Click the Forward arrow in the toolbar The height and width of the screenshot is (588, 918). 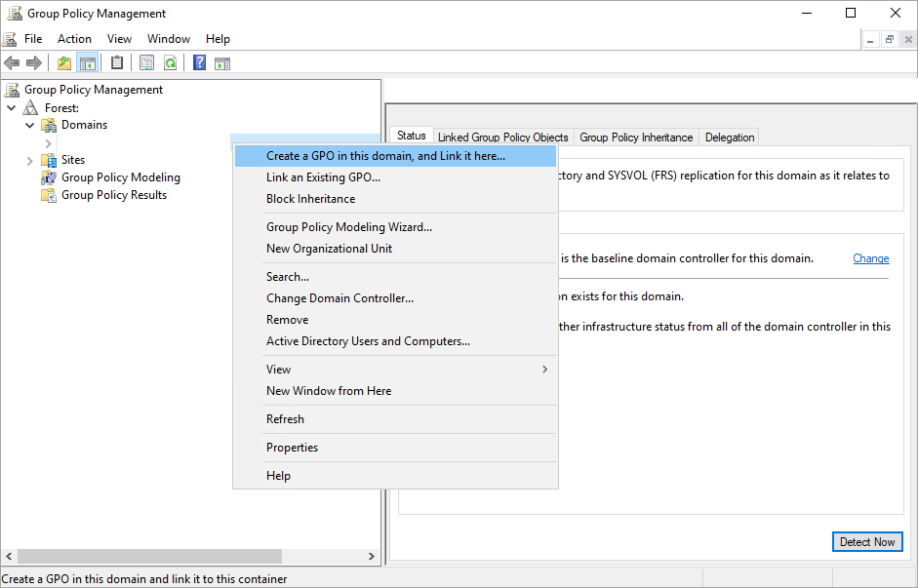(x=34, y=62)
